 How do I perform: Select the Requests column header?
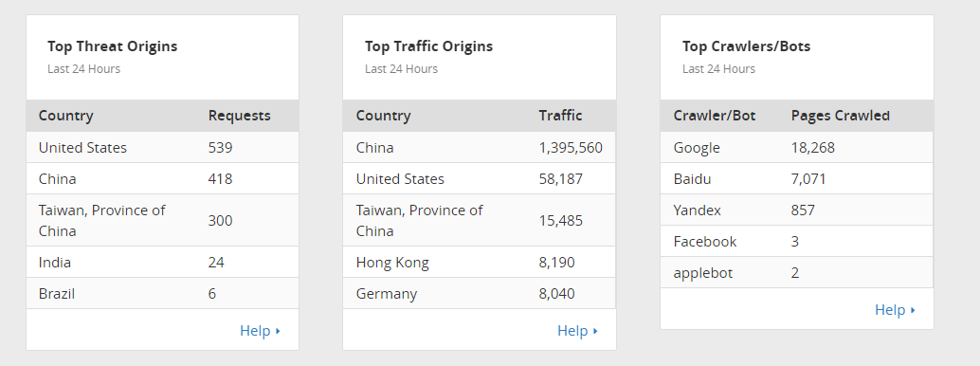click(240, 116)
